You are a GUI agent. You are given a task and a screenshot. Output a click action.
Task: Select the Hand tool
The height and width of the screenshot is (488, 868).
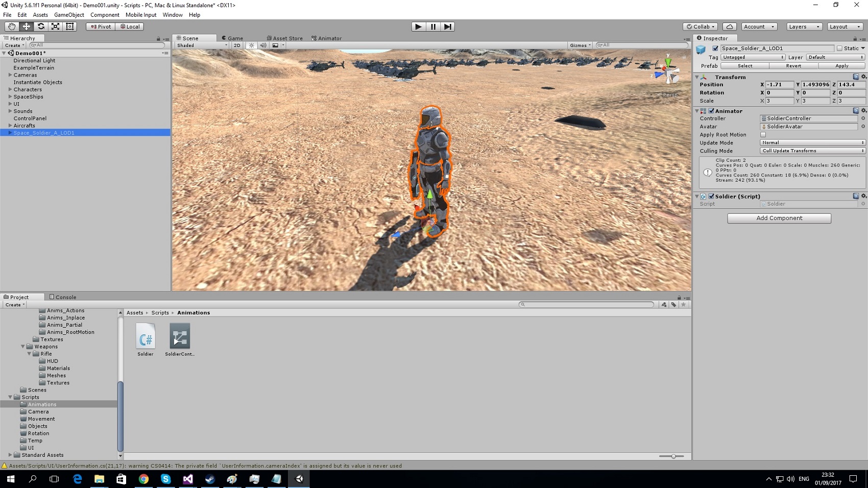point(11,27)
